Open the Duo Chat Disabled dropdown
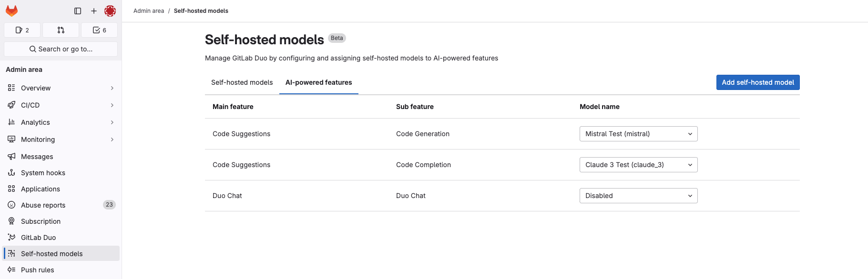868x279 pixels. pos(638,195)
